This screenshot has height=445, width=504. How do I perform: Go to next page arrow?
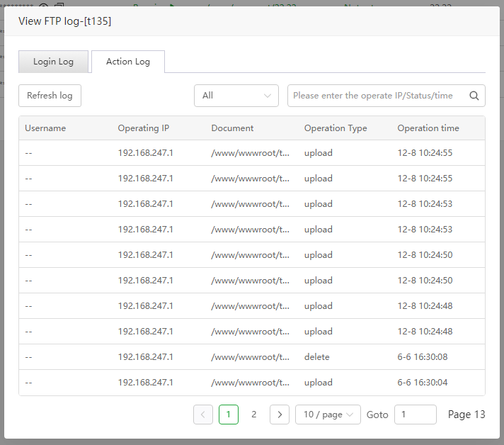[280, 415]
